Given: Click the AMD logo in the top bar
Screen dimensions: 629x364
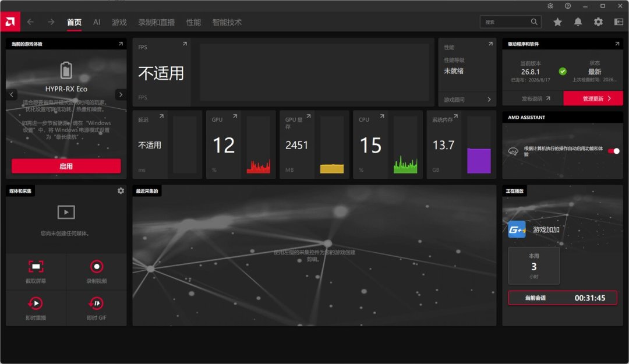Looking at the screenshot, I should (x=10, y=22).
